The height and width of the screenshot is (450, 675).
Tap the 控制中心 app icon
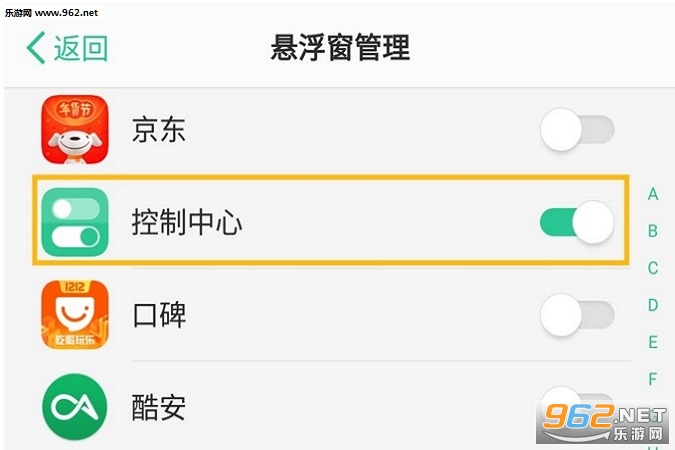click(x=75, y=222)
